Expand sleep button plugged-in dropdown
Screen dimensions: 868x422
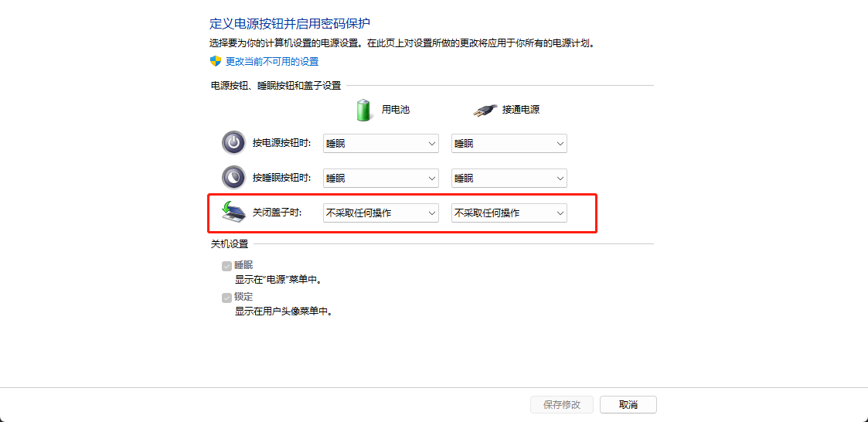509,179
